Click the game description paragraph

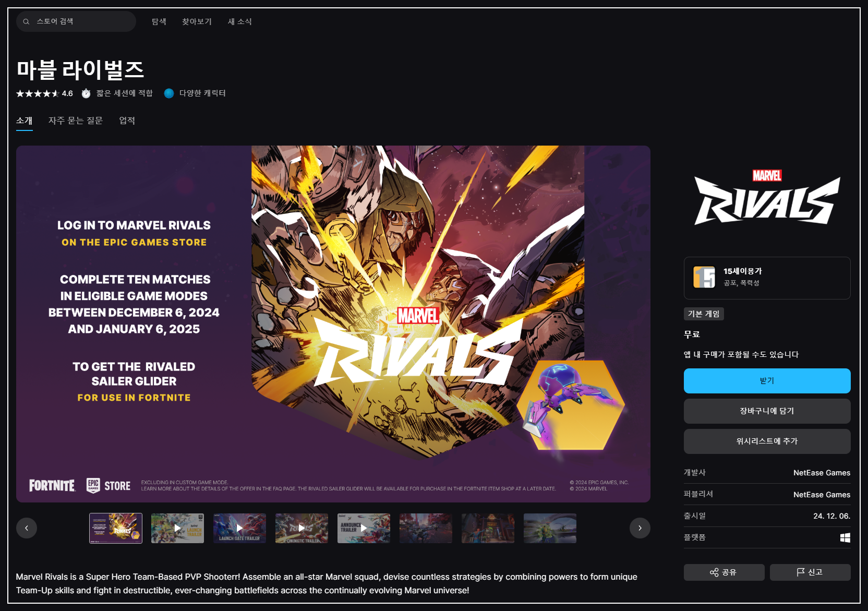click(x=327, y=583)
